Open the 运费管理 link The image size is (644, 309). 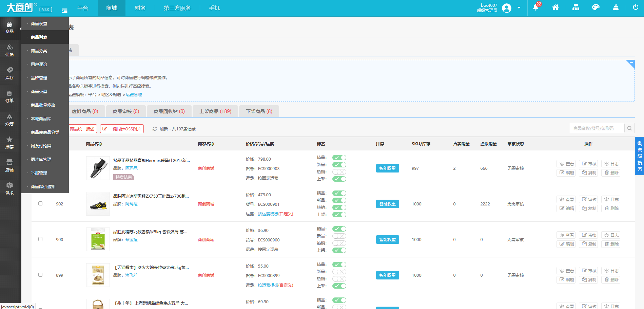pos(134,95)
